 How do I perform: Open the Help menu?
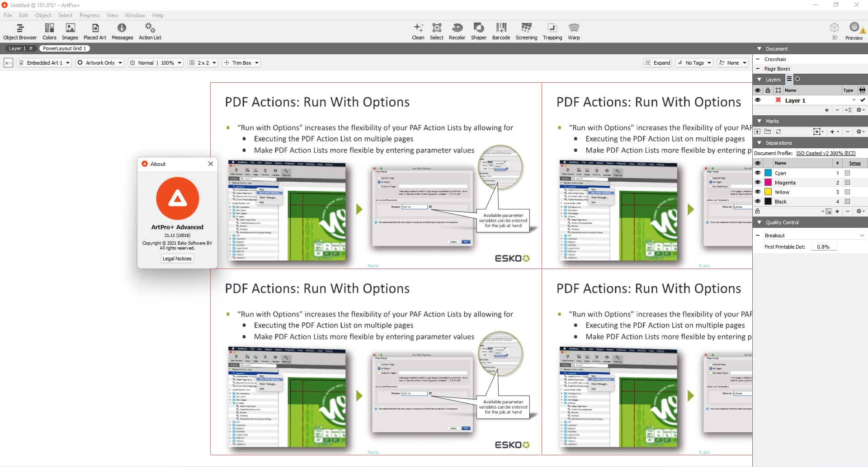click(158, 15)
